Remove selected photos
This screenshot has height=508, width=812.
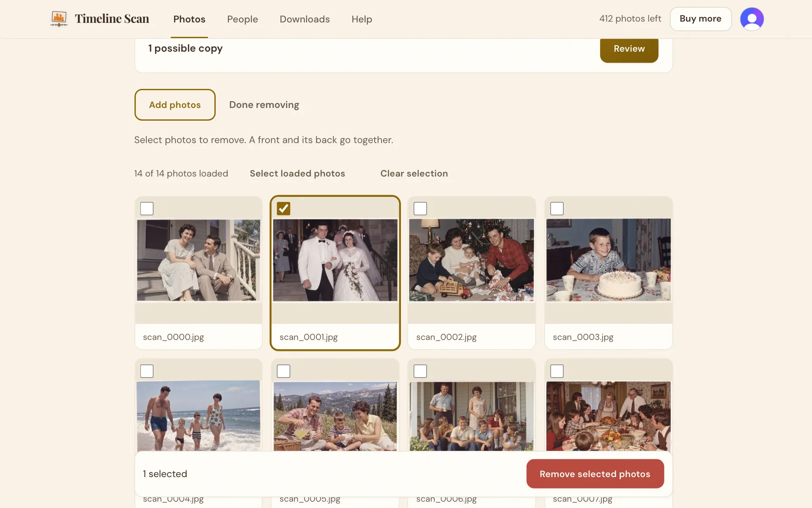pos(595,474)
